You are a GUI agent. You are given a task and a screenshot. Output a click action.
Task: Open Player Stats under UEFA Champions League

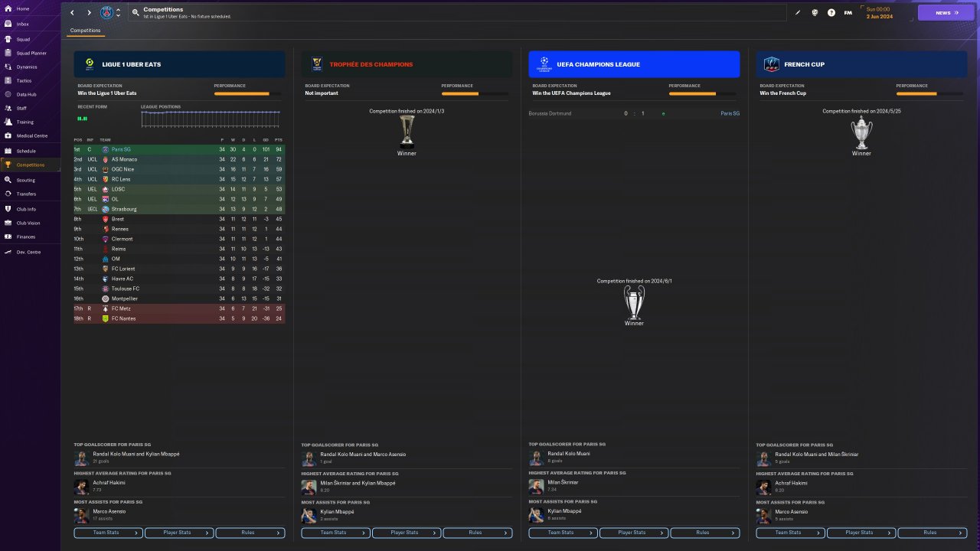pyautogui.click(x=634, y=533)
